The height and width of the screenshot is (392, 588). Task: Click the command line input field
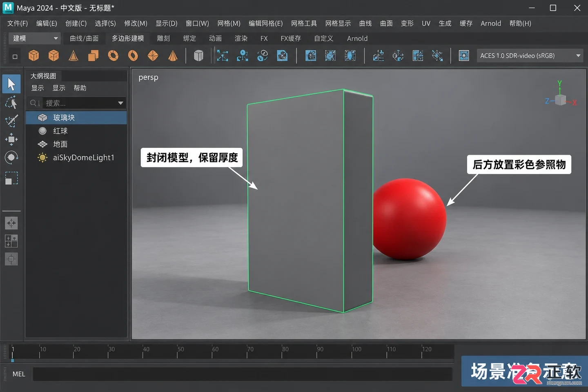[x=243, y=374]
